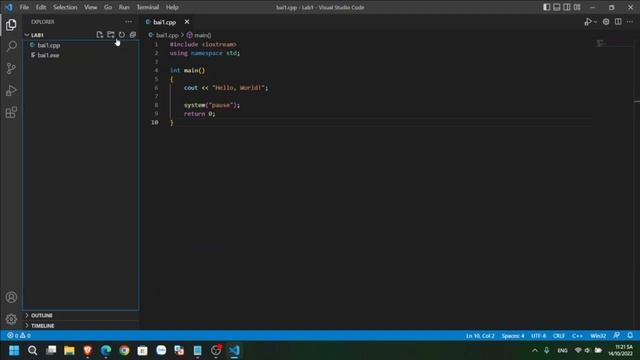Toggle the secondary side bar layout button
This screenshot has width=640, height=360.
pyautogui.click(x=567, y=7)
